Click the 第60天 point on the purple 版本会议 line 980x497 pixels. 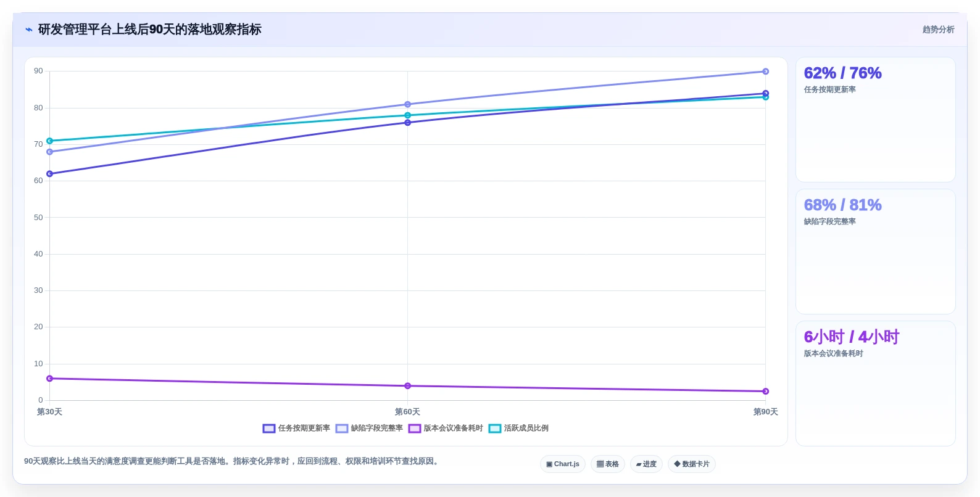pyautogui.click(x=407, y=386)
